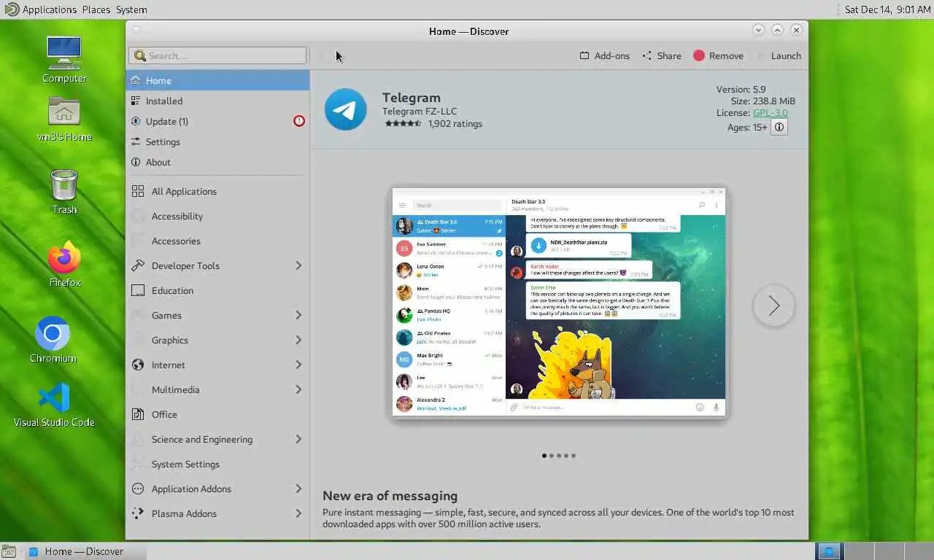Click the All Applications grid icon
934x560 pixels.
click(x=138, y=191)
